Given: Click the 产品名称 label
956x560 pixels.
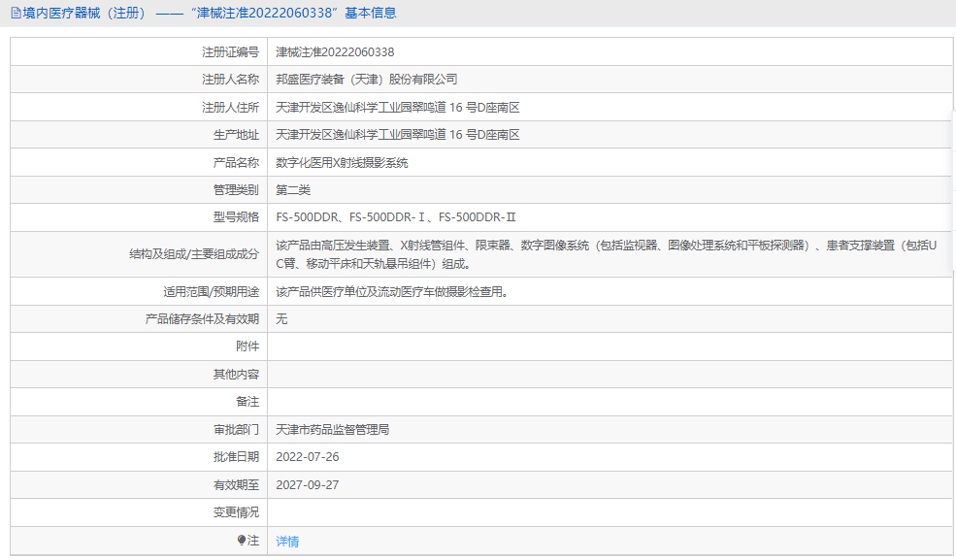Looking at the screenshot, I should pos(236,163).
